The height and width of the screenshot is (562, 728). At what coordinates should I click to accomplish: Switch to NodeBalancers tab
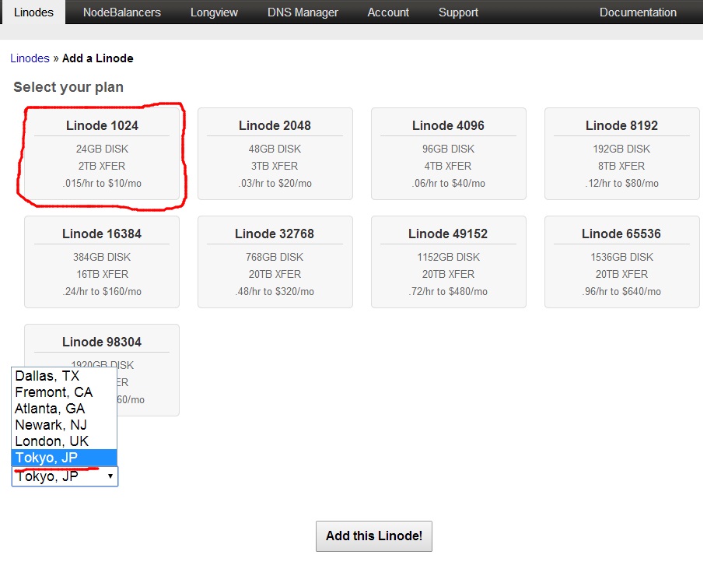point(121,12)
